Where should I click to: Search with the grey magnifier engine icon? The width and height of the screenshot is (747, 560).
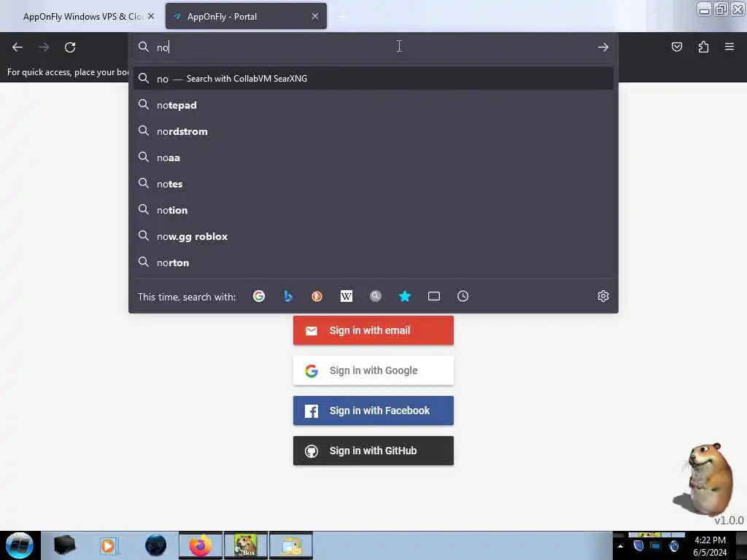[x=376, y=296]
